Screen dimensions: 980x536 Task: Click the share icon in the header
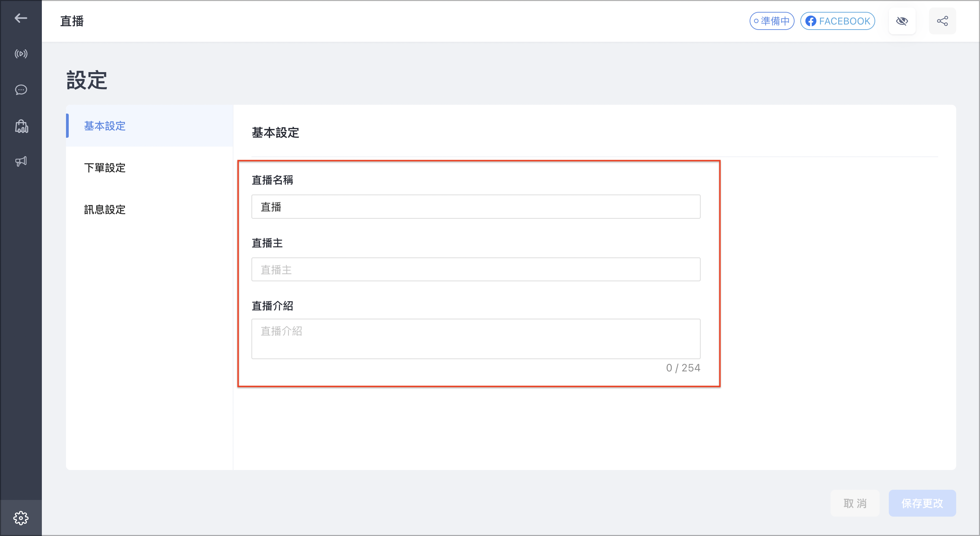tap(942, 21)
